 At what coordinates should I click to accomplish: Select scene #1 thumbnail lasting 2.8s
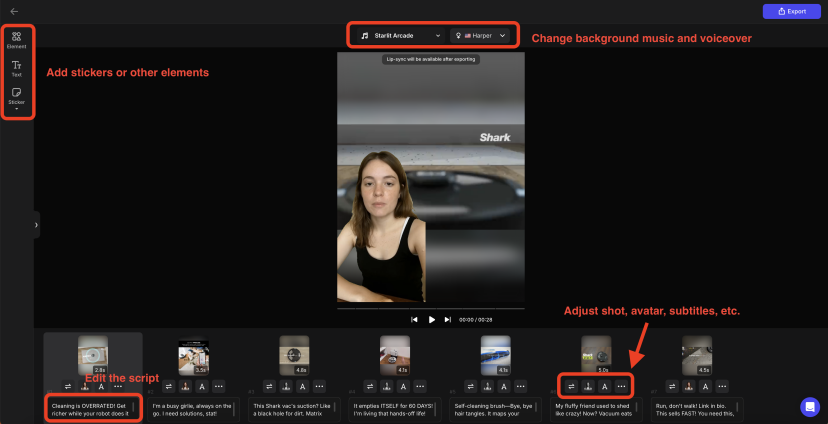pyautogui.click(x=93, y=355)
